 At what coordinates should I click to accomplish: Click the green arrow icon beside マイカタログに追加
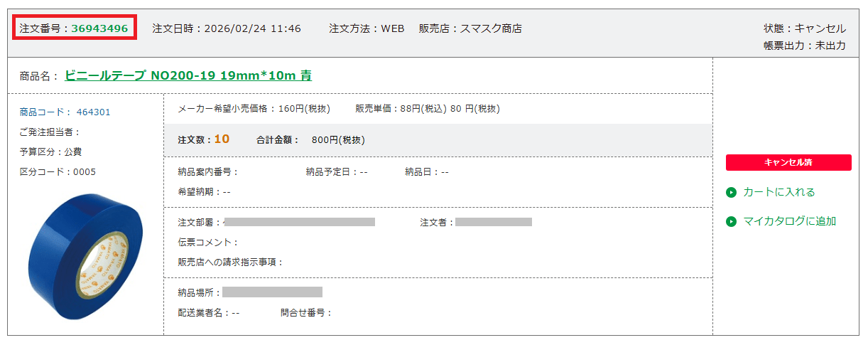[x=731, y=221]
